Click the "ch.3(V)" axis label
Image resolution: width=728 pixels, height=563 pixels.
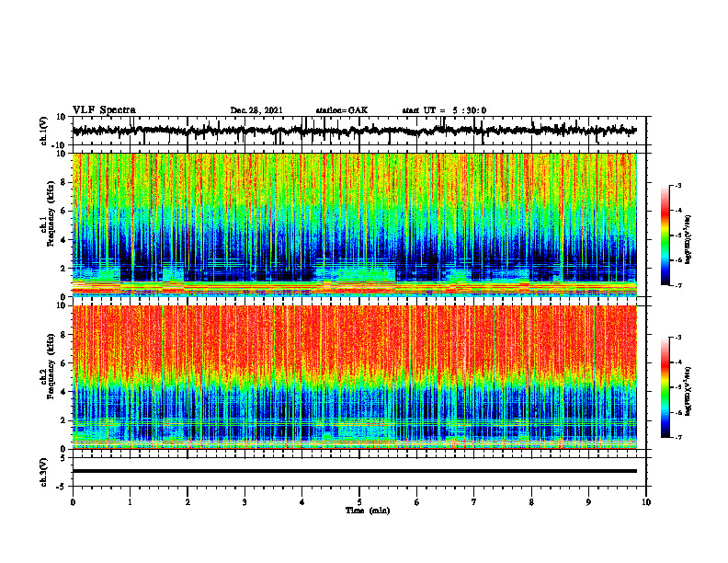(45, 472)
